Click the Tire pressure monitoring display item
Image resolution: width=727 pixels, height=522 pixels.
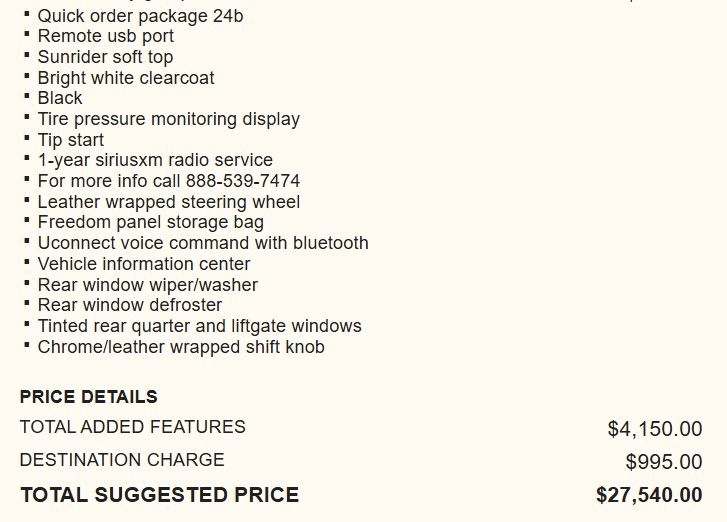tap(168, 119)
